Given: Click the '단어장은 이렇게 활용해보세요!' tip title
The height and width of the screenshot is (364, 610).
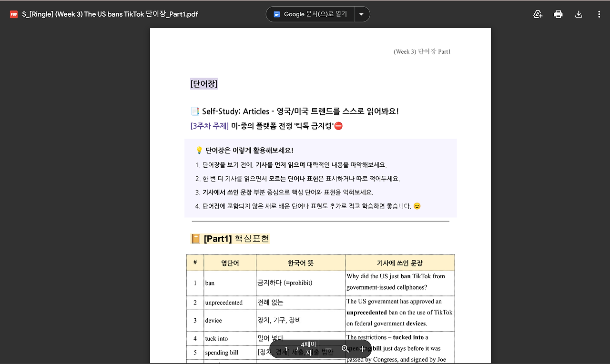Looking at the screenshot, I should [x=249, y=151].
